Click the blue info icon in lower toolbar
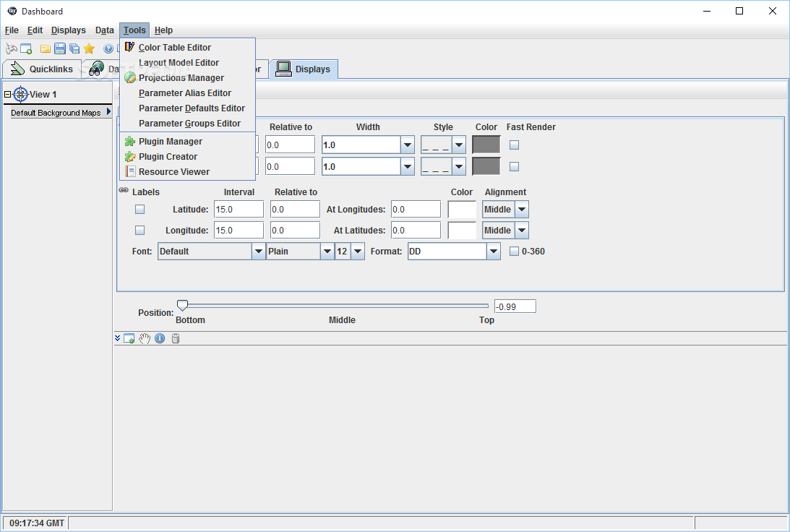790x532 pixels. 160,338
